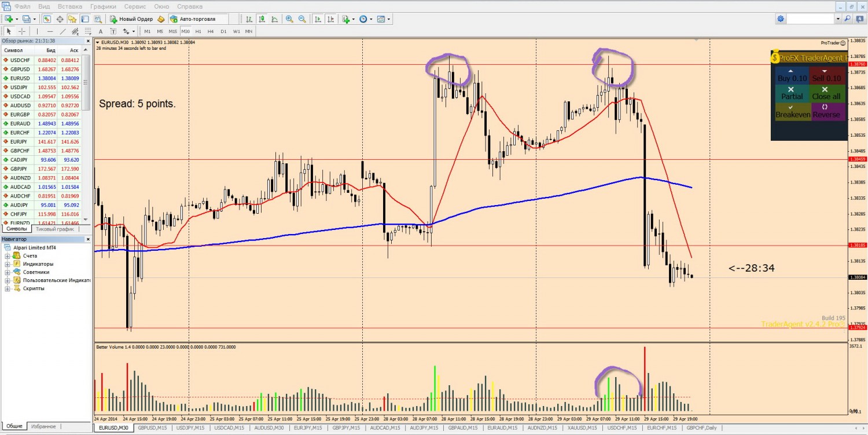Select the text 'A' tool

coord(101,31)
